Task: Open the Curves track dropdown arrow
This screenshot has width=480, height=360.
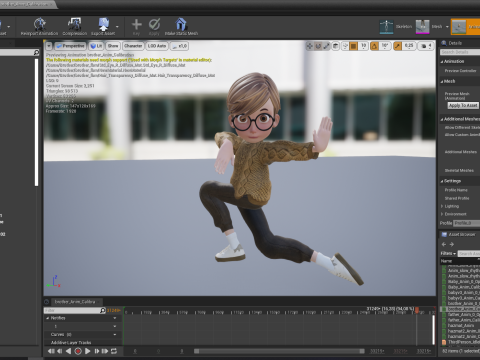Action: coord(115,334)
